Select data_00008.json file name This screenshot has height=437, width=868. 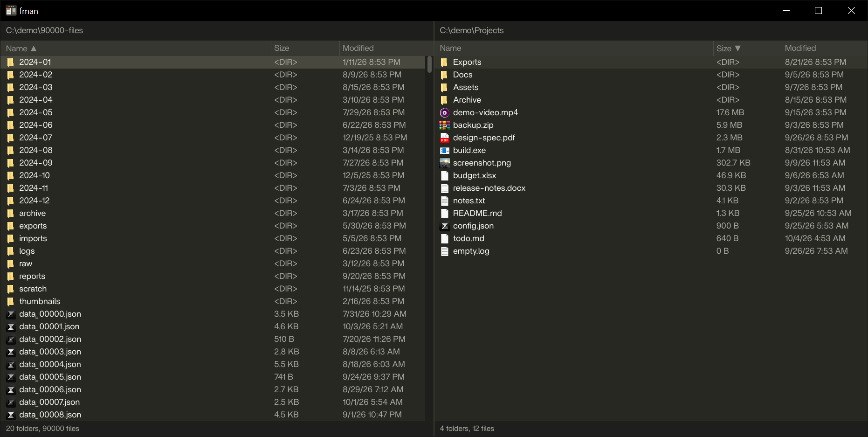tap(50, 415)
